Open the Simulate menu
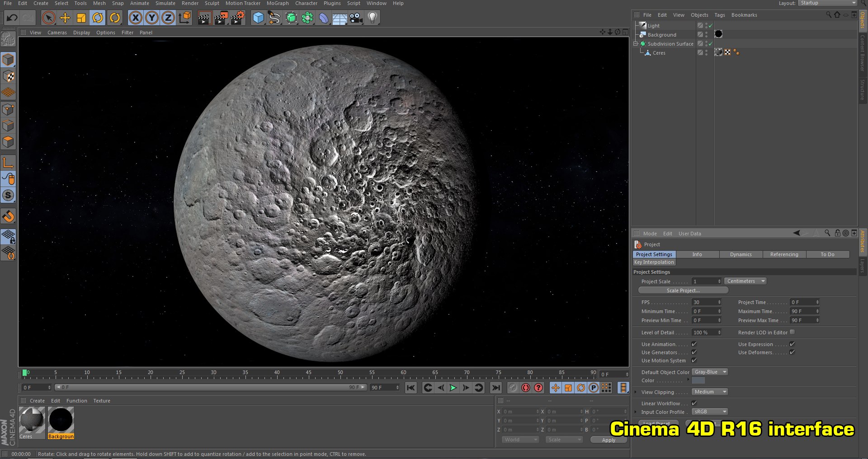Image resolution: width=868 pixels, height=459 pixels. (165, 3)
